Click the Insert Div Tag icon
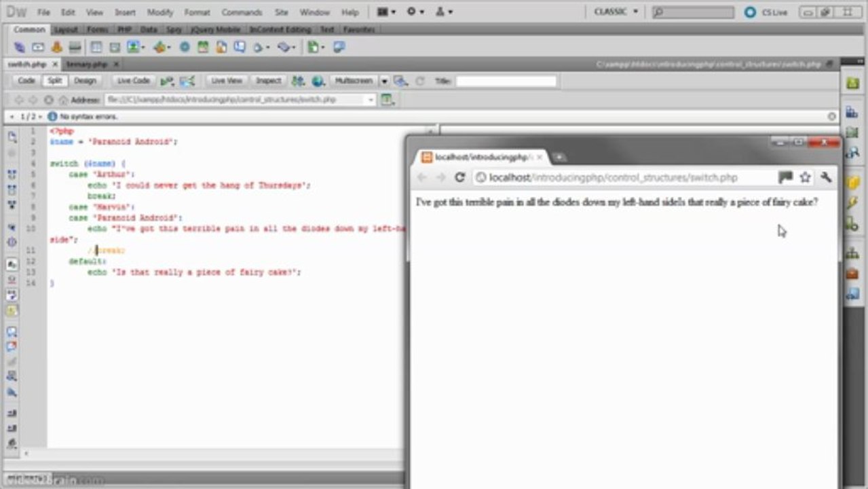The width and height of the screenshot is (868, 489). (115, 48)
